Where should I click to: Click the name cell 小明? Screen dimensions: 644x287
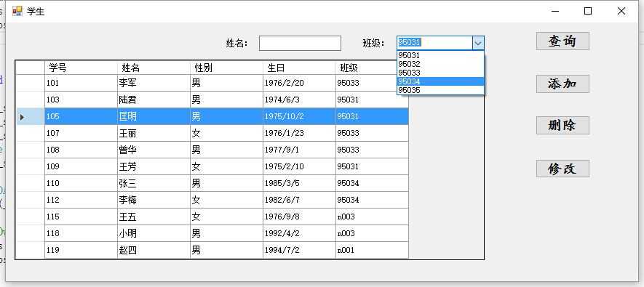(154, 233)
